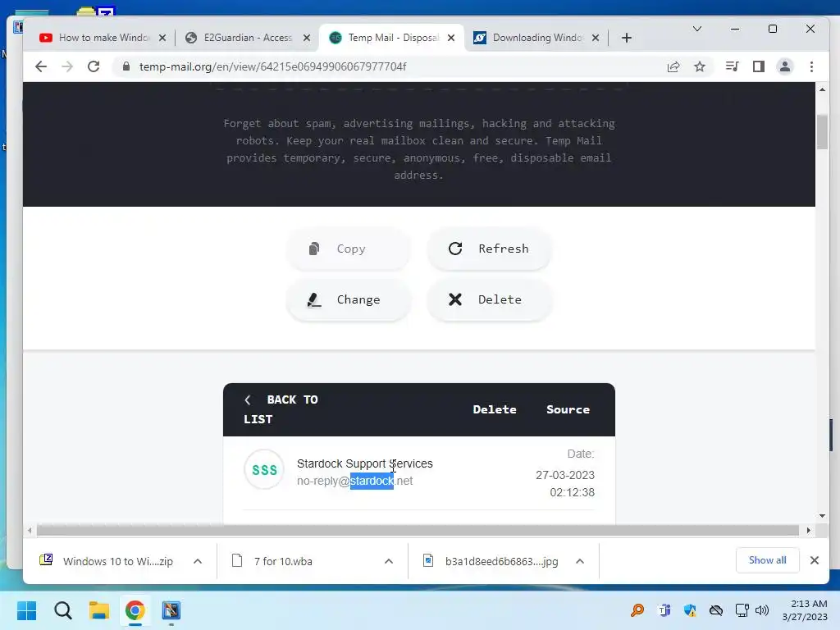Expand options for the jpg download
840x630 pixels.
click(x=580, y=561)
